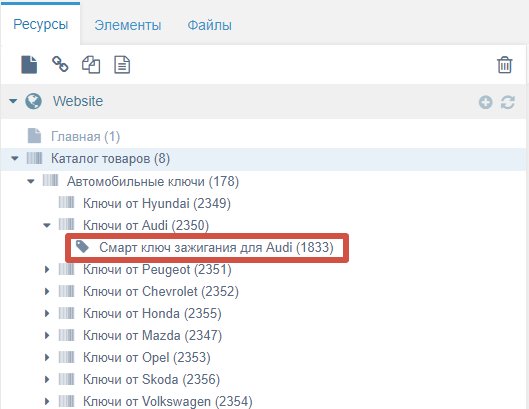
Task: Expand Ключи от Opel node
Action: [47, 357]
